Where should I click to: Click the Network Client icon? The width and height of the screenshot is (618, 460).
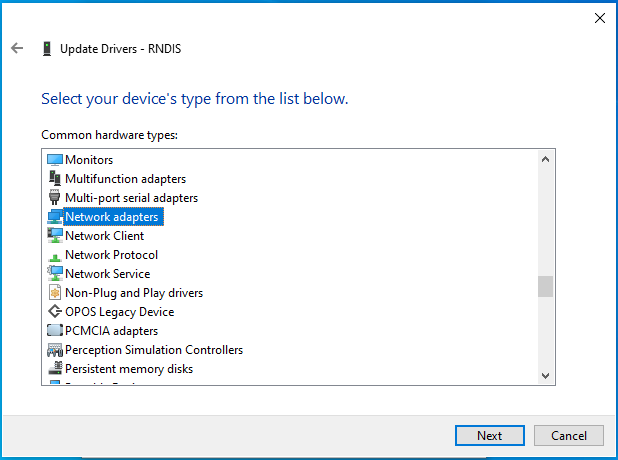point(55,236)
